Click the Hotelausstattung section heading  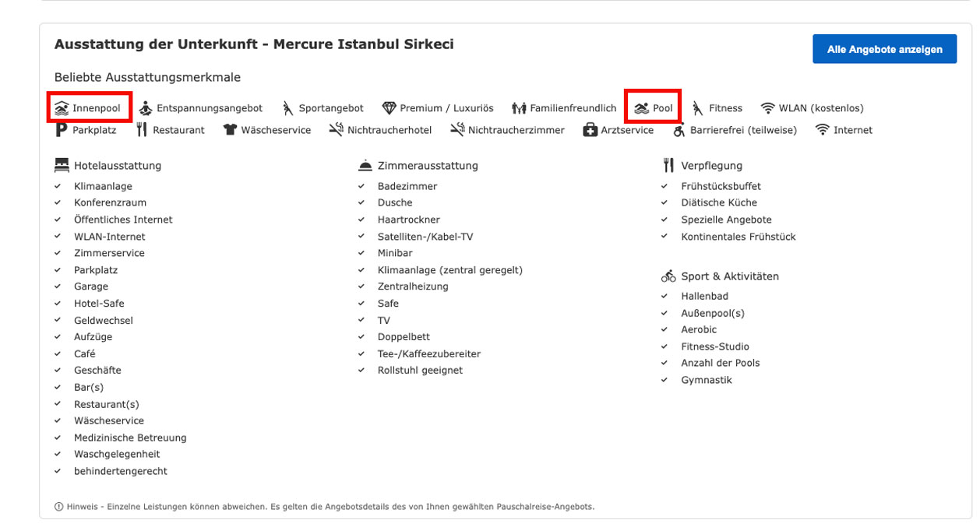[x=117, y=166]
